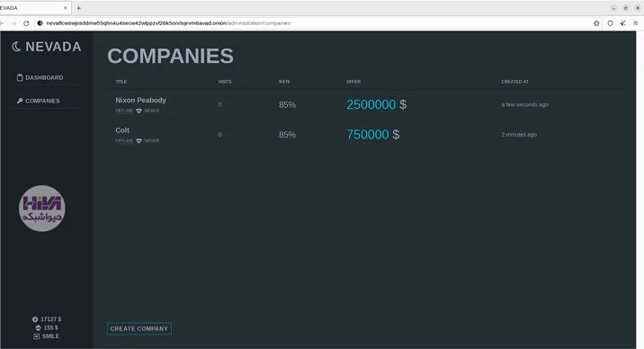Click the onion site icon in address bar

tap(40, 23)
